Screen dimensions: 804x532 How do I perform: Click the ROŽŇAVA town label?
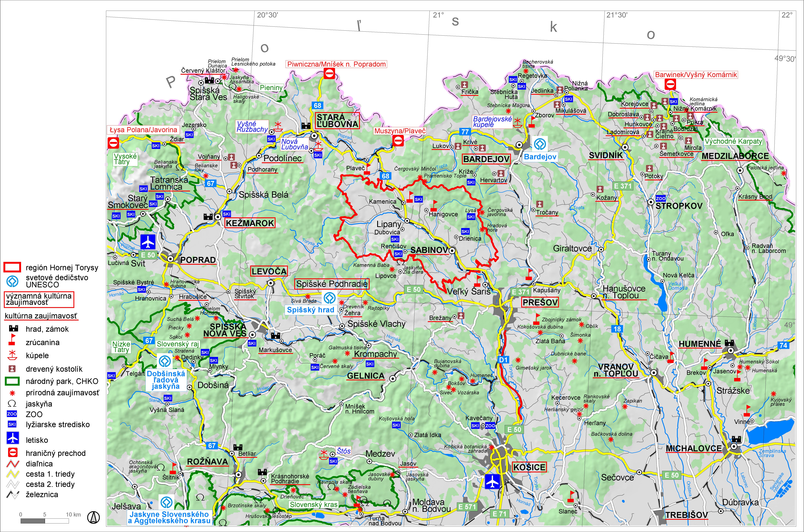pyautogui.click(x=207, y=462)
